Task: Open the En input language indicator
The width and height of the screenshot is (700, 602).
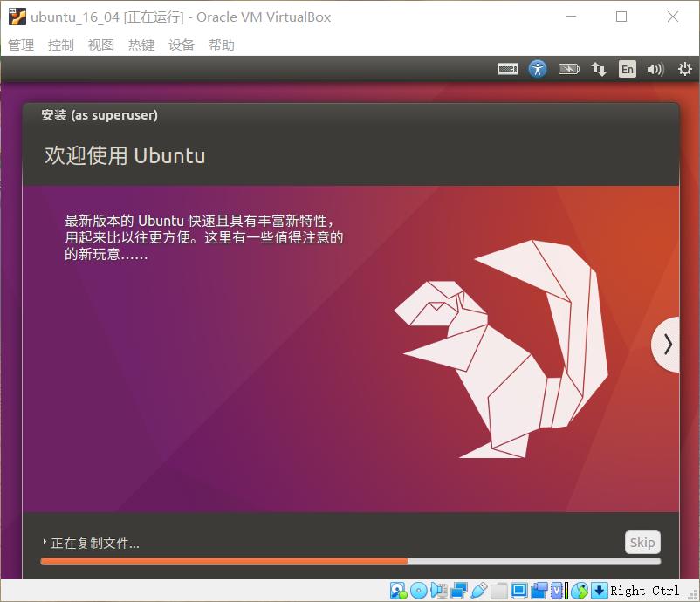Action: pyautogui.click(x=628, y=69)
